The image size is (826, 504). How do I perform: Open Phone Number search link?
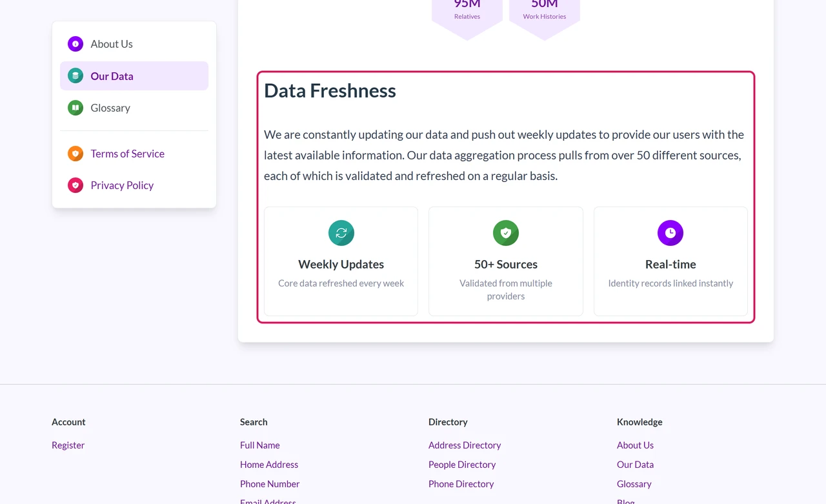(x=270, y=484)
